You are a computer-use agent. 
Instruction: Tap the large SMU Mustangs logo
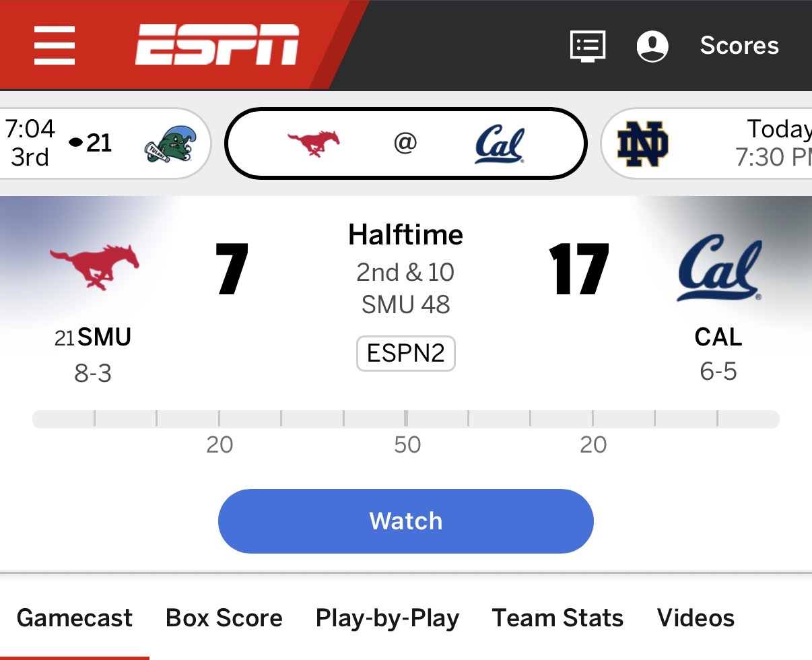[x=94, y=265]
